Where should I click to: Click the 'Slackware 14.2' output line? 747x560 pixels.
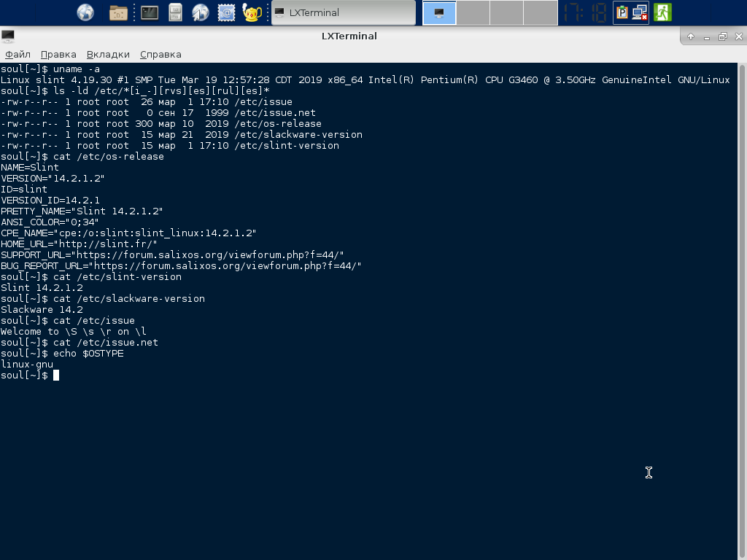point(42,310)
